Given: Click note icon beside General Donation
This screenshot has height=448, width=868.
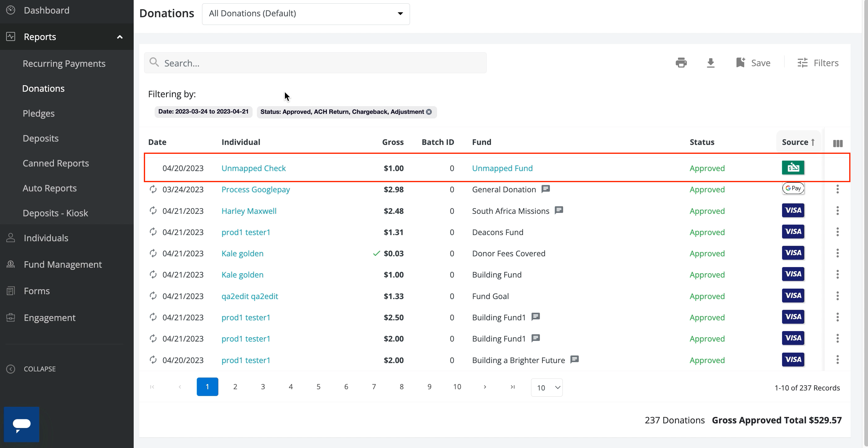Looking at the screenshot, I should point(546,189).
